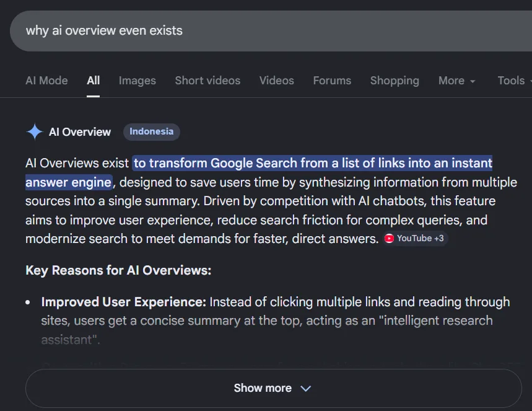Image resolution: width=532 pixels, height=411 pixels.
Task: Open the AI Mode tab
Action: click(x=46, y=81)
